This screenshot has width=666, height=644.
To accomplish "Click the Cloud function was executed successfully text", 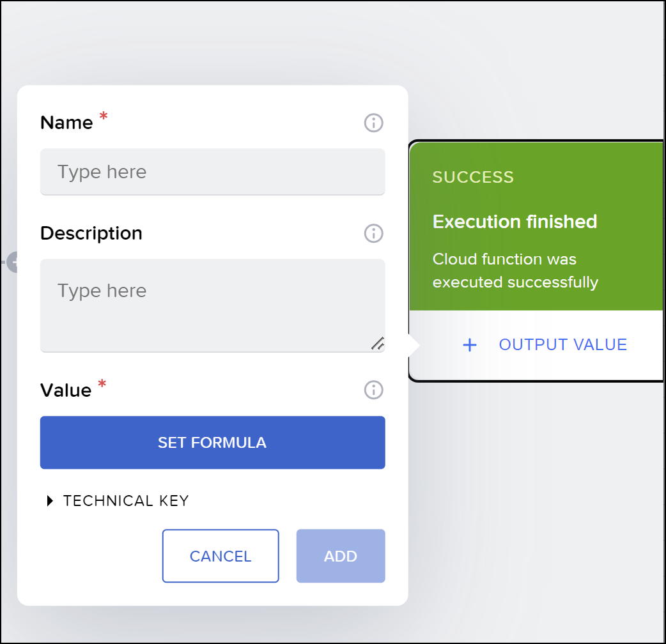I will click(515, 271).
